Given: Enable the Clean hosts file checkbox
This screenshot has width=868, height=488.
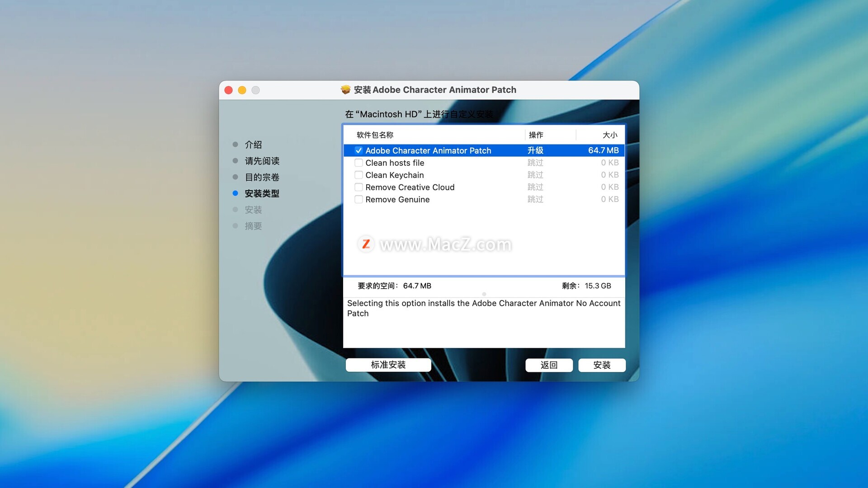Looking at the screenshot, I should coord(359,163).
